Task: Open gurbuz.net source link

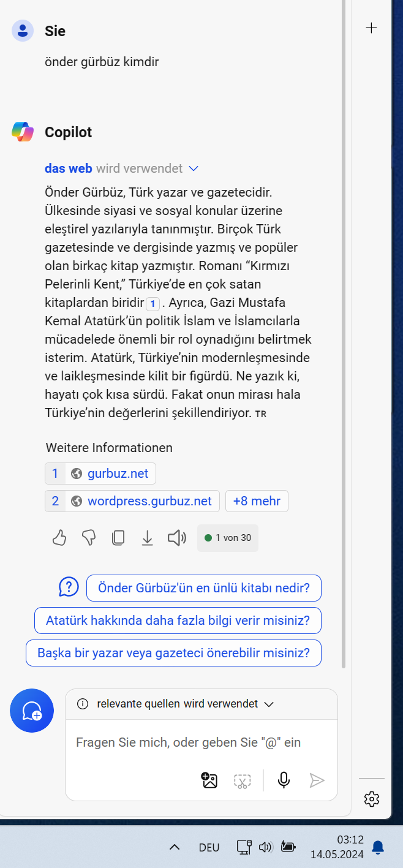Action: [100, 474]
